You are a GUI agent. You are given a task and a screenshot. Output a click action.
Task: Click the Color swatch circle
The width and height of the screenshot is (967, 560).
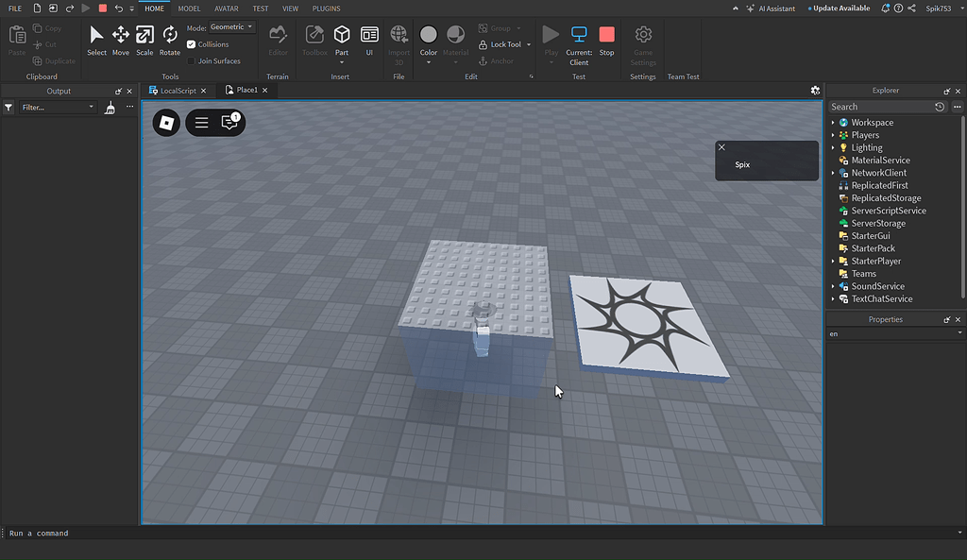(x=428, y=35)
